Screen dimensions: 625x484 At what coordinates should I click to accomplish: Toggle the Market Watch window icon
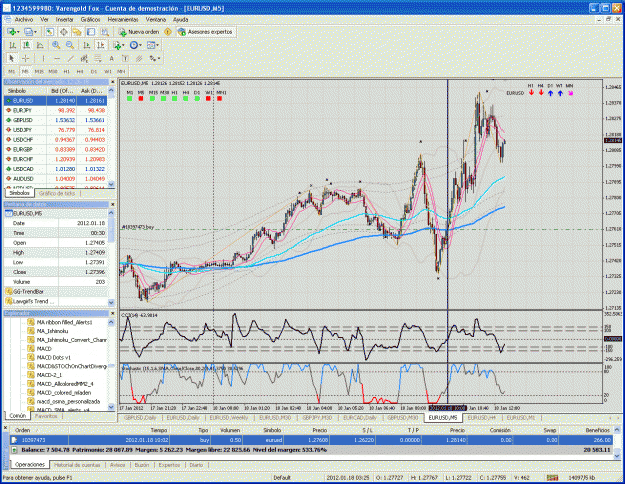pyautogui.click(x=49, y=32)
